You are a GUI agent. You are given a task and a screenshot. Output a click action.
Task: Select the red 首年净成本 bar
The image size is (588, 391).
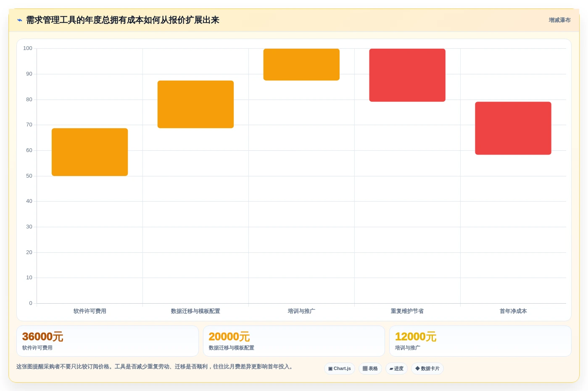pyautogui.click(x=513, y=128)
